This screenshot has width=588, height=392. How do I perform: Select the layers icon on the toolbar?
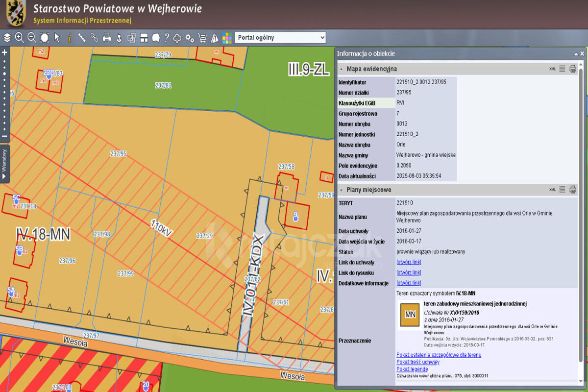[7, 38]
